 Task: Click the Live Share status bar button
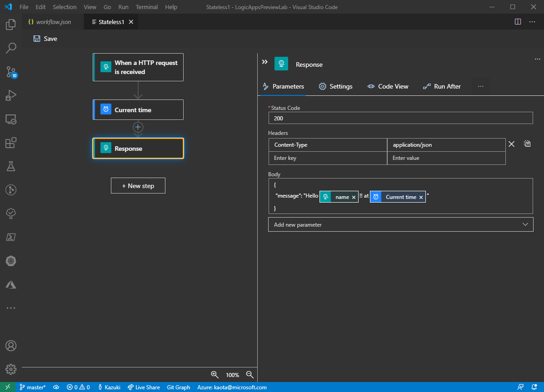click(x=144, y=387)
